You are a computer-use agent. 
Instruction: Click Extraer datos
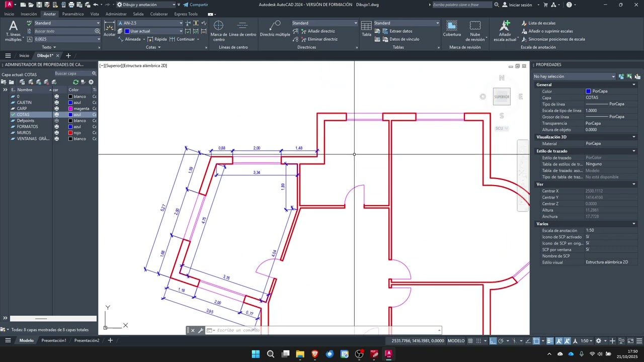[x=397, y=31]
